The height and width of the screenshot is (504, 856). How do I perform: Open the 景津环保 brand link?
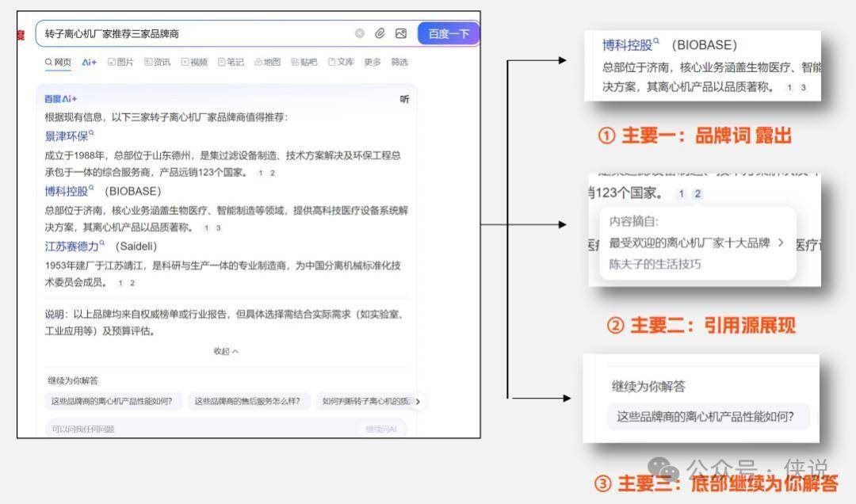tap(67, 136)
